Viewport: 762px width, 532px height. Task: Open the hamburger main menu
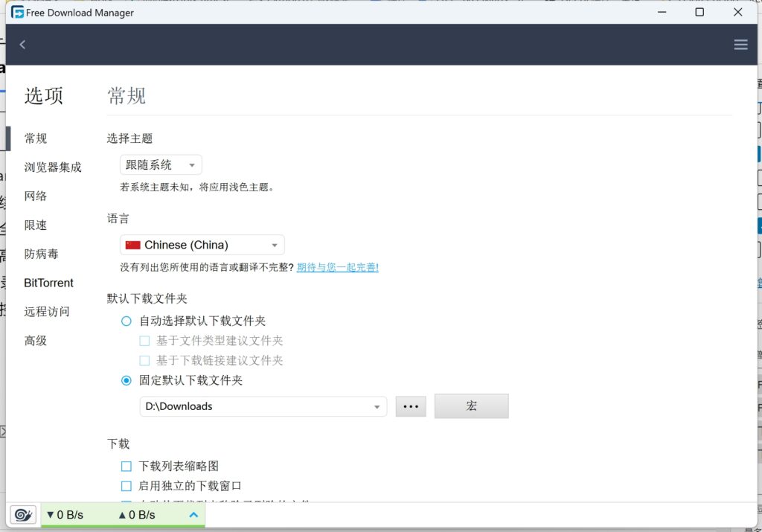740,45
